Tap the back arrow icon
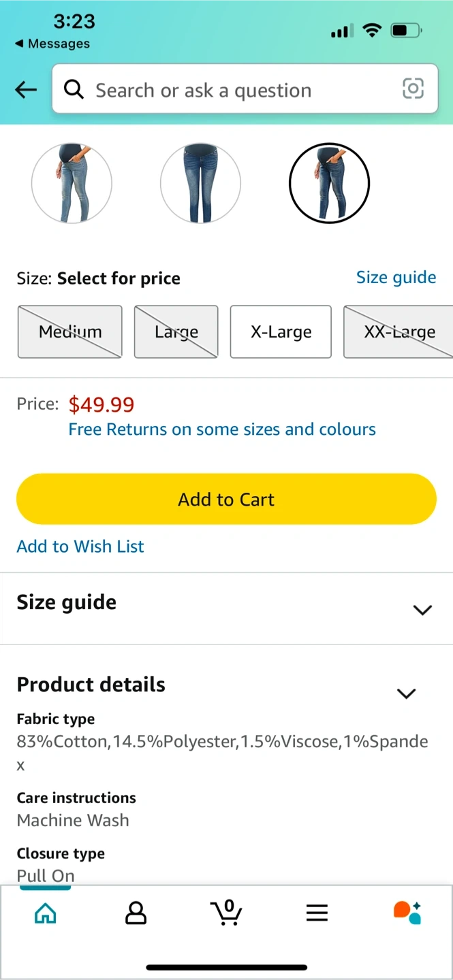453x980 pixels. tap(26, 90)
